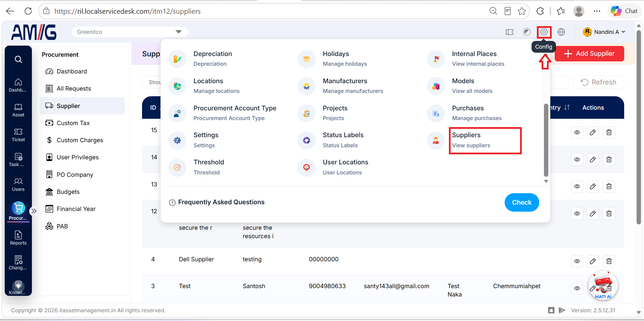Expand the Nandini A user menu
This screenshot has width=644, height=321.
(604, 32)
